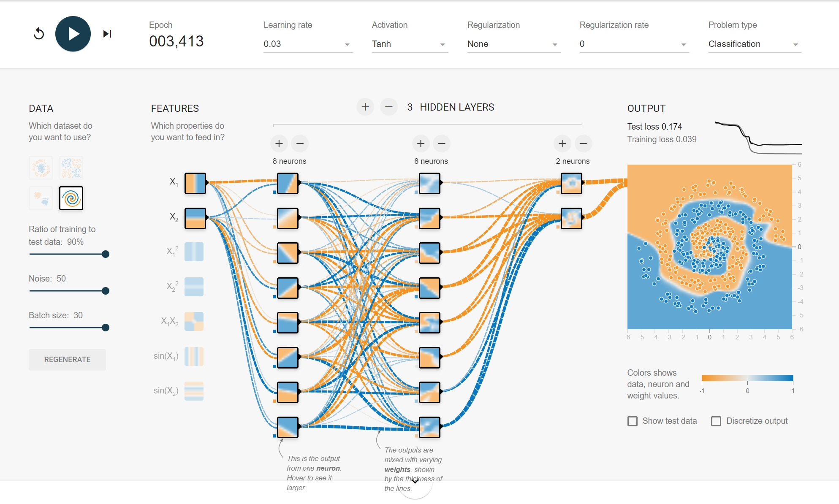Enable the sin(X2) feature
The image size is (839, 504).
194,391
